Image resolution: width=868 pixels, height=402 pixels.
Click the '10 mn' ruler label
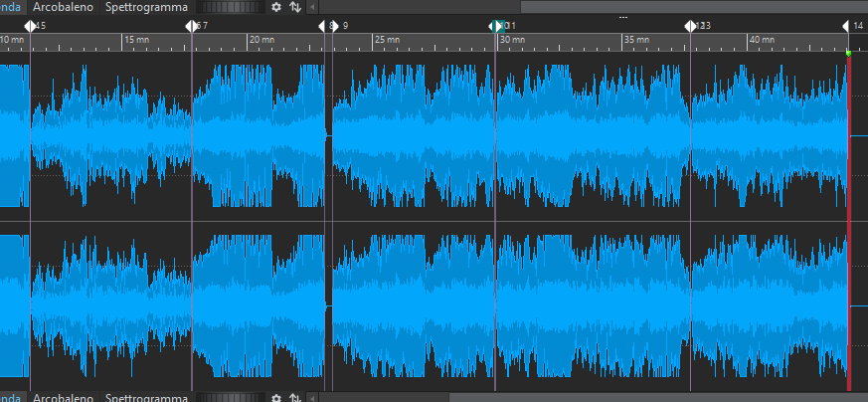12,40
